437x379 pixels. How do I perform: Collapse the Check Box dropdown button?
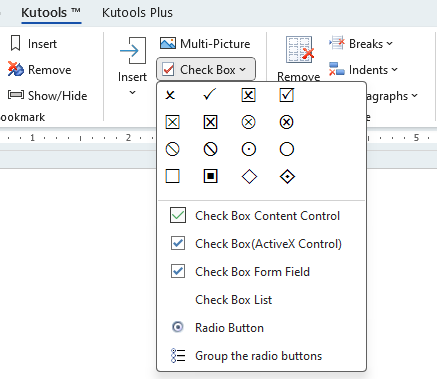point(206,70)
